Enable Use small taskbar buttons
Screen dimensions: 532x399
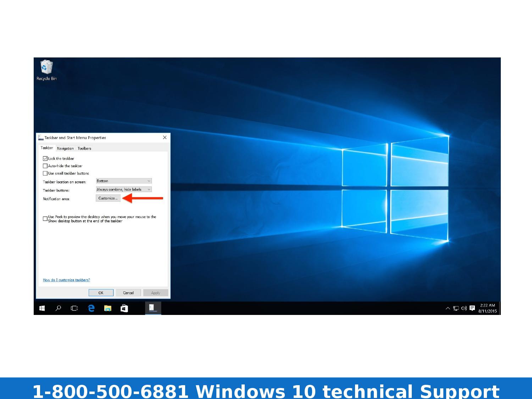point(45,173)
